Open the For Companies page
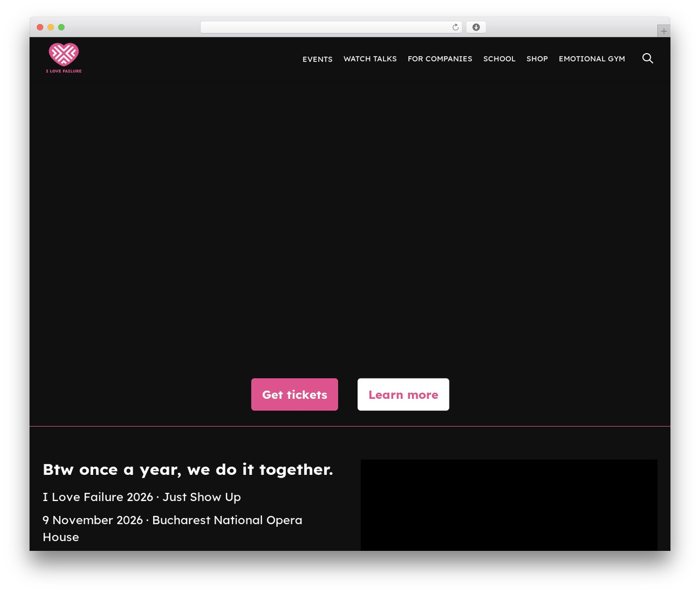Screen dimensions: 700x593 coord(440,59)
